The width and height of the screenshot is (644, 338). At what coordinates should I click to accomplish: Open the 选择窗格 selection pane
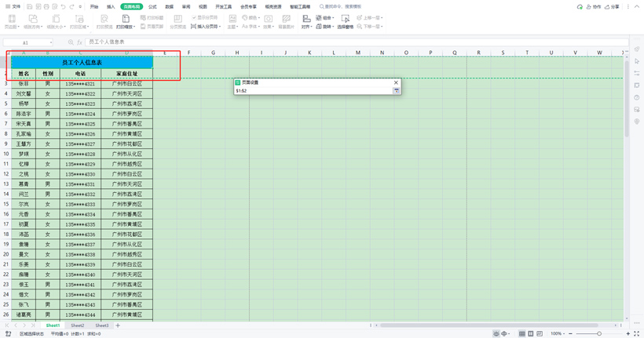(x=346, y=21)
